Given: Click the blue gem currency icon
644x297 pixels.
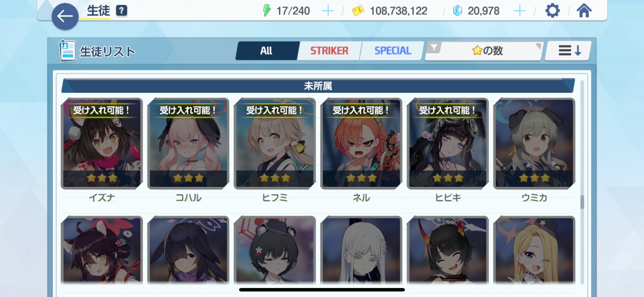Looking at the screenshot, I should (x=457, y=11).
